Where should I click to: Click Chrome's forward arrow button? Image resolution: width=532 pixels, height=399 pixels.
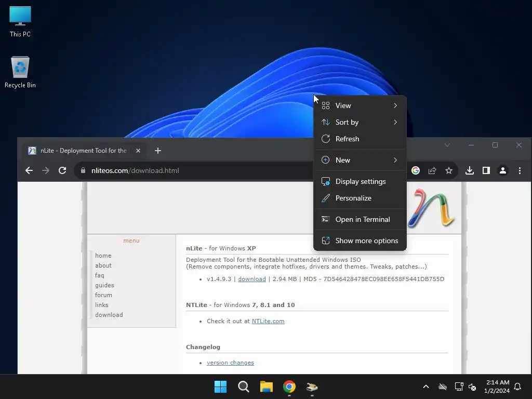[46, 170]
